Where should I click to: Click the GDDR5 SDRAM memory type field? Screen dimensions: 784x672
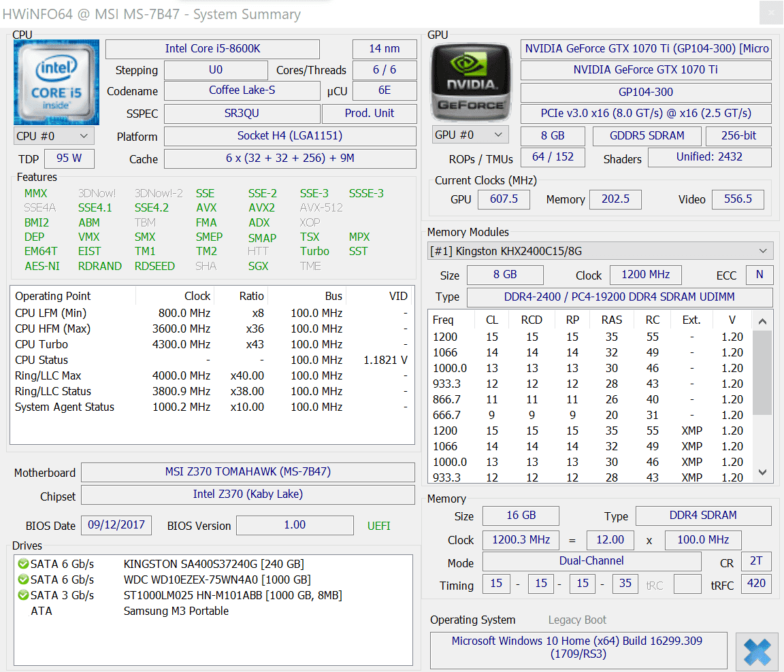(647, 136)
